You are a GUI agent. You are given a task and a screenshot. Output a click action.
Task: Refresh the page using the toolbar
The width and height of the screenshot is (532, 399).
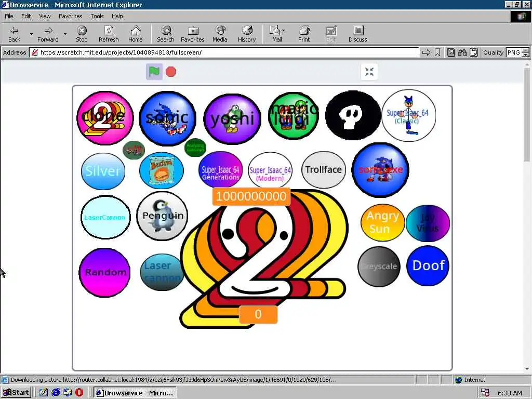109,34
